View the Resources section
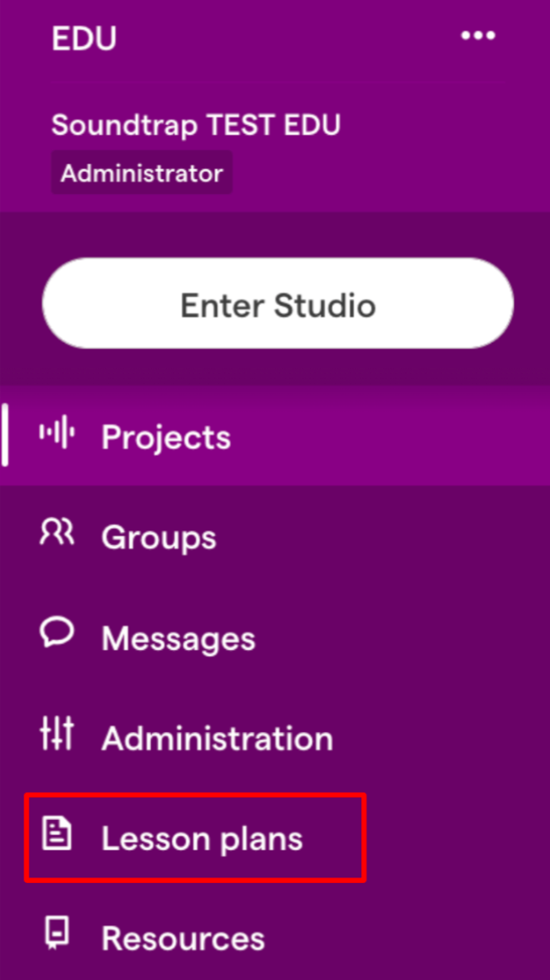 coord(181,940)
